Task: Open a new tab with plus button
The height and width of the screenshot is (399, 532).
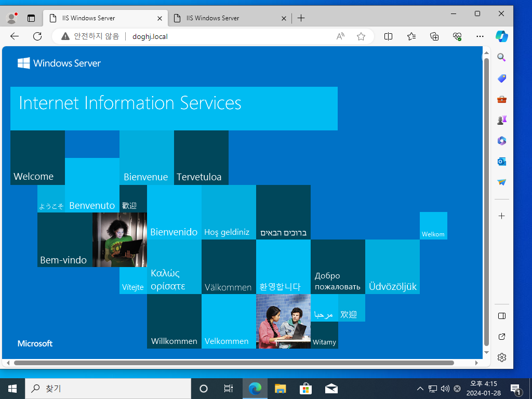Action: [x=301, y=18]
